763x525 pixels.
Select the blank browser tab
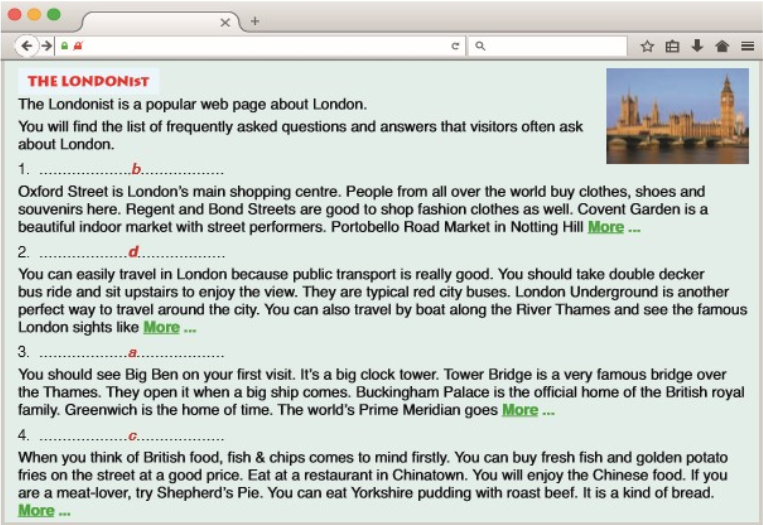[161, 22]
